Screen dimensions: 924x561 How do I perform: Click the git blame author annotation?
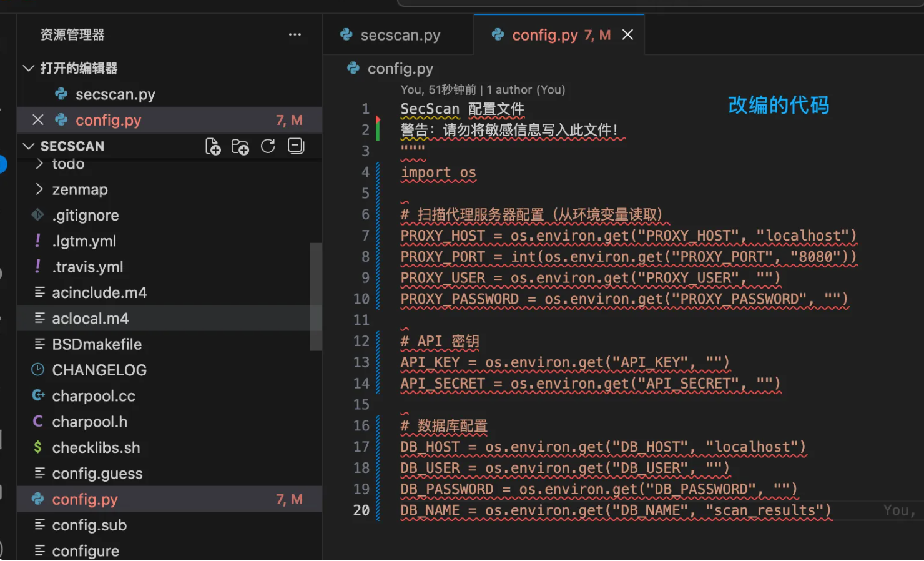(x=482, y=90)
